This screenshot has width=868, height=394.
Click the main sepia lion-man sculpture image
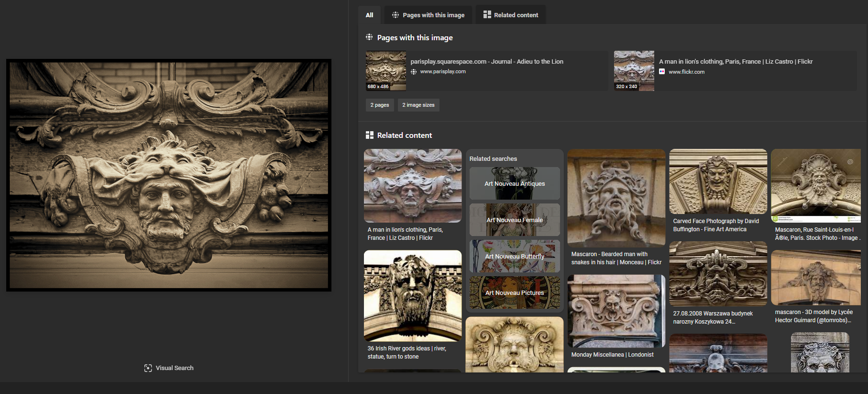(169, 175)
